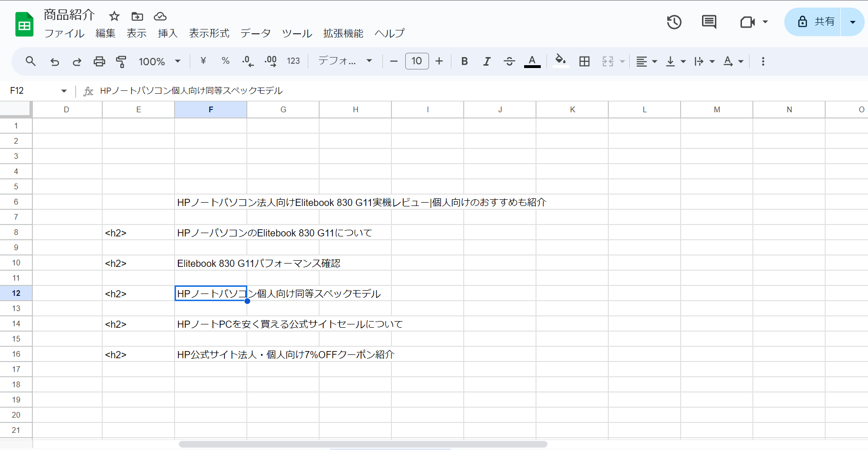Click the 共有 share button
Viewport: 868px width, 450px height.
coord(813,22)
